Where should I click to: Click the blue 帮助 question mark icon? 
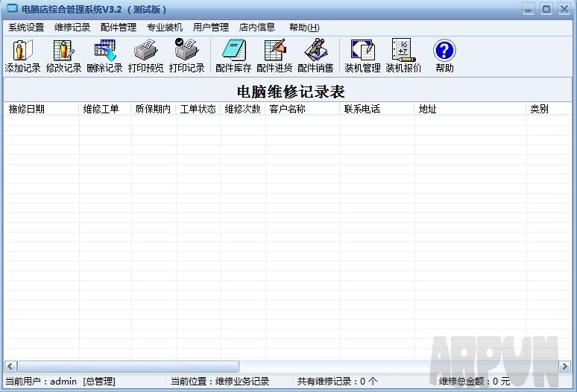(x=444, y=51)
